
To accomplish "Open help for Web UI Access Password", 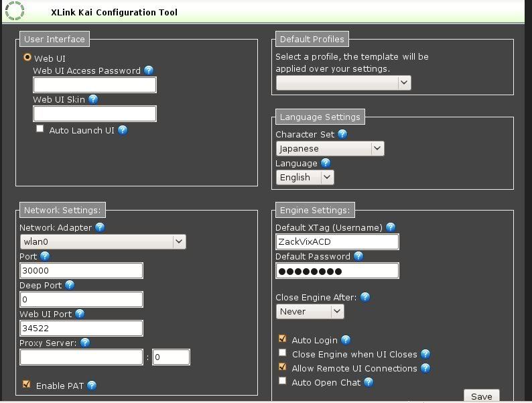I will tap(149, 70).
